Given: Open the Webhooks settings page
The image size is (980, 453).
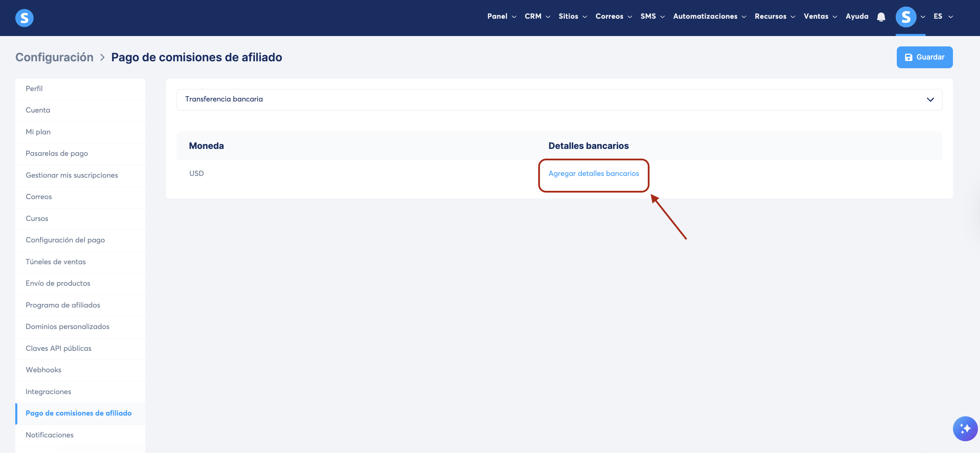Looking at the screenshot, I should pyautogui.click(x=43, y=370).
